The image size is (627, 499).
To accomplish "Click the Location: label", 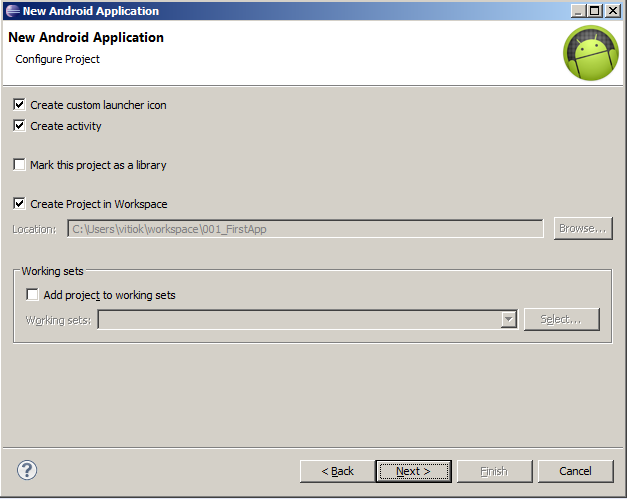I will tap(34, 229).
